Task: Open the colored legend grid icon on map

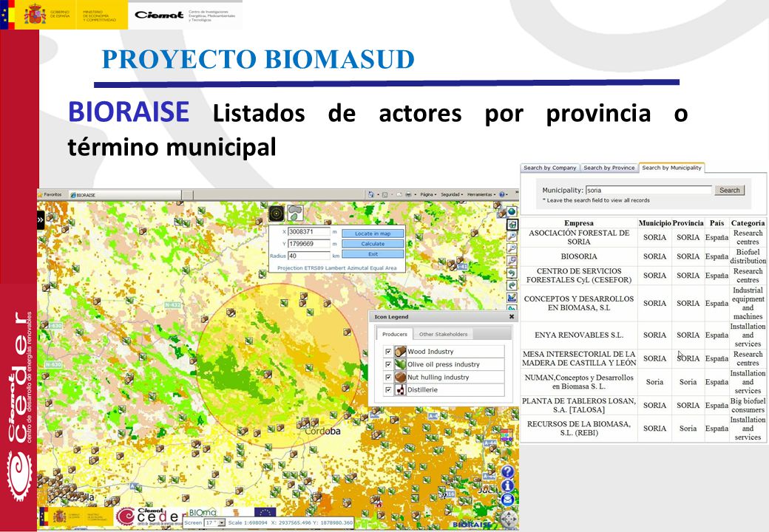Action: (507, 434)
